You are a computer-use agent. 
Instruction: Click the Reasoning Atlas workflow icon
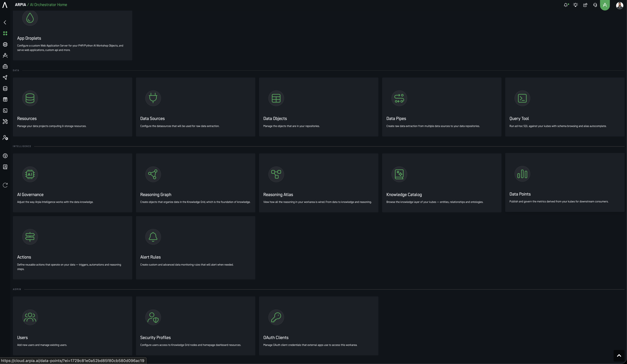(276, 174)
